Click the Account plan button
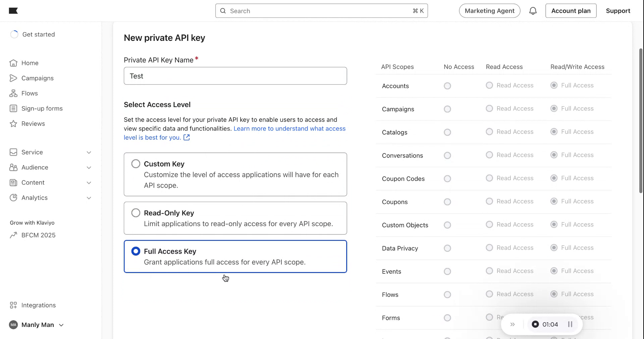 point(571,11)
